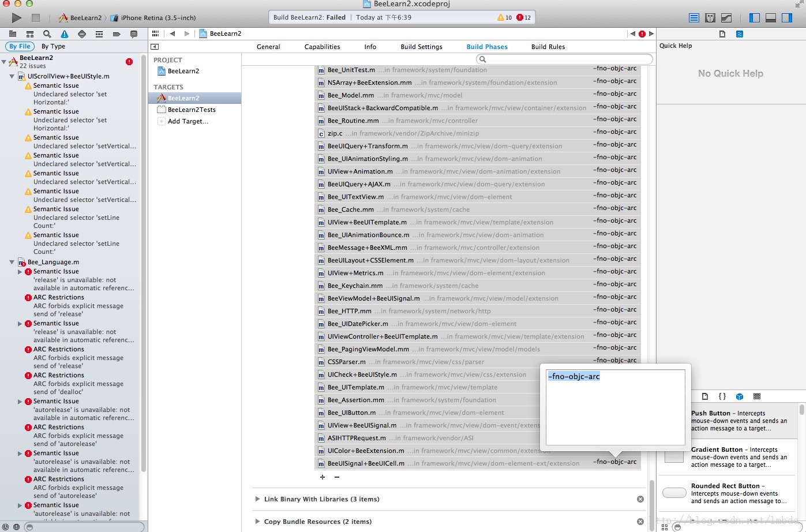
Task: Open the Code Snippet library
Action: pos(722,396)
